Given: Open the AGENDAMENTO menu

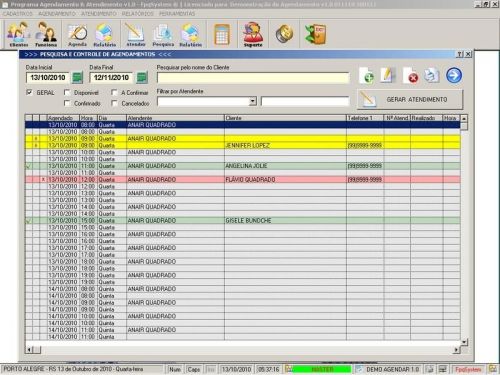Looking at the screenshot, I should [57, 14].
